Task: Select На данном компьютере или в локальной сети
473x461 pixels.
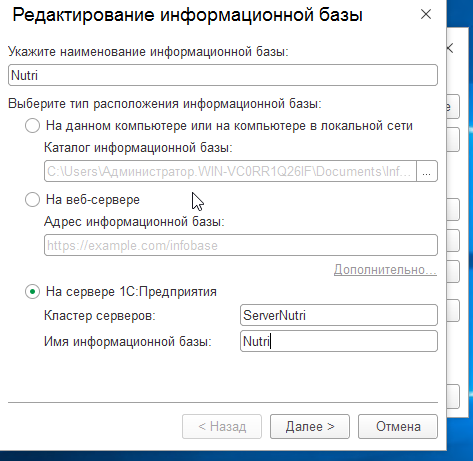Action: coord(33,126)
